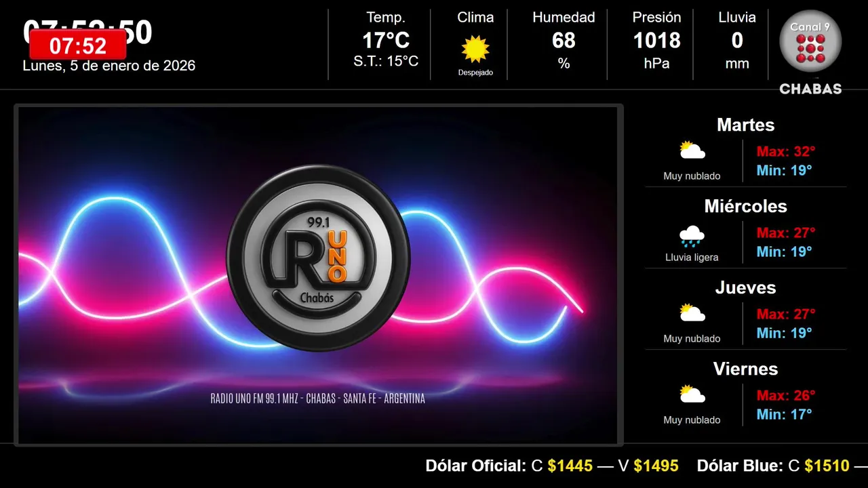
Task: Click the Clima column heading
Action: (475, 18)
